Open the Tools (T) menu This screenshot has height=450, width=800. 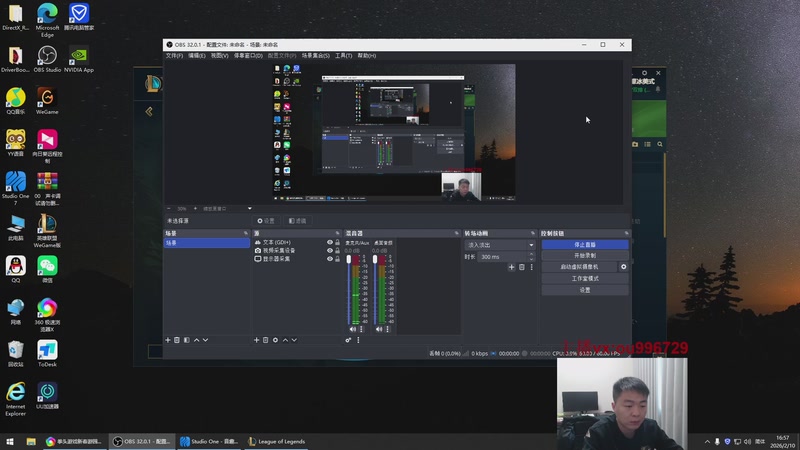[343, 56]
